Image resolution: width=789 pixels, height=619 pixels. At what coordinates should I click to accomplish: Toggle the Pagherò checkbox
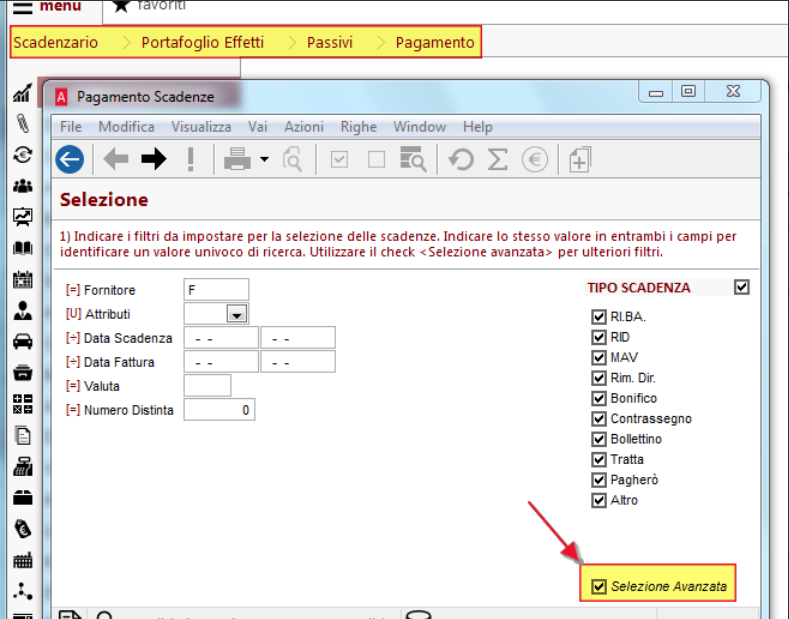(x=598, y=480)
